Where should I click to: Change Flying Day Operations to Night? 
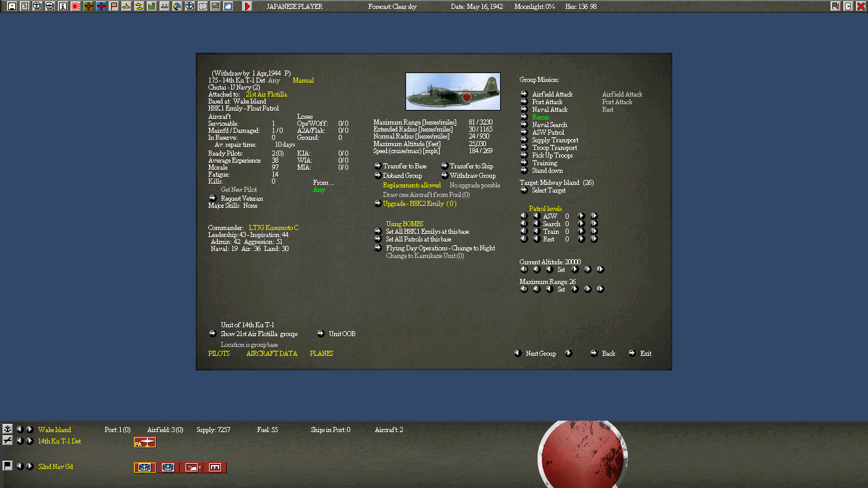(378, 248)
